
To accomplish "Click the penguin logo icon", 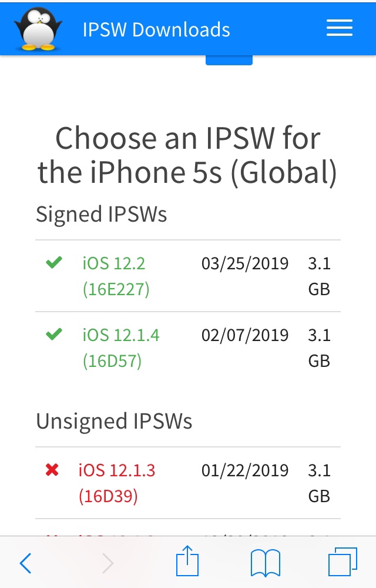I will point(38,28).
